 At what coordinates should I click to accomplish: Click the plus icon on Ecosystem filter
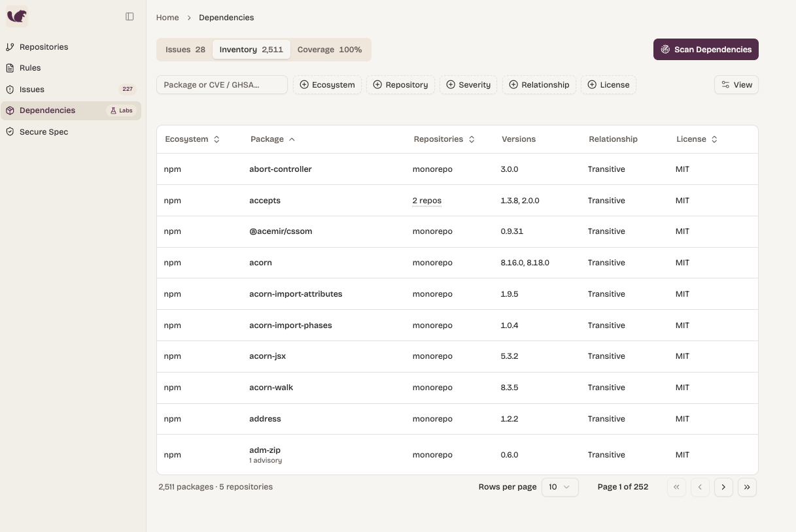click(304, 85)
